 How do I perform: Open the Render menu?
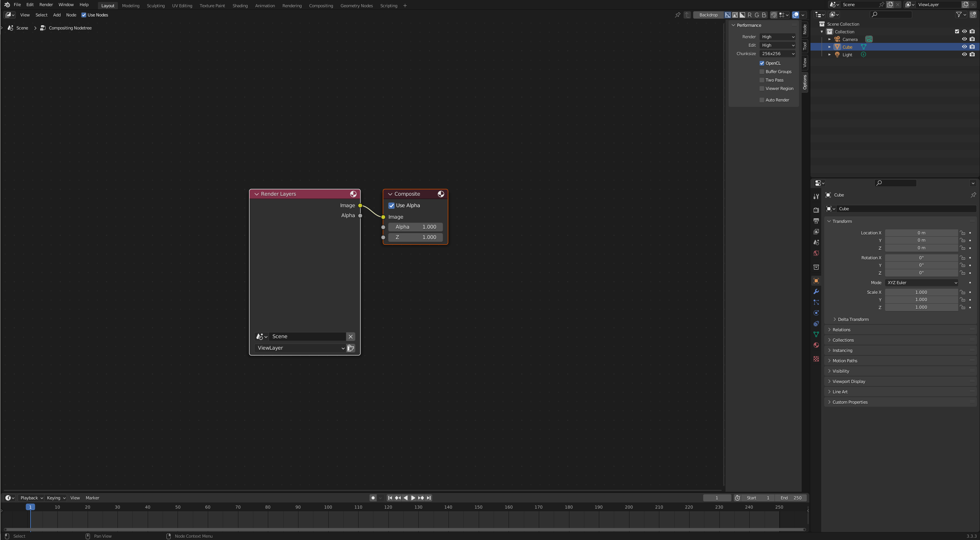(x=46, y=5)
